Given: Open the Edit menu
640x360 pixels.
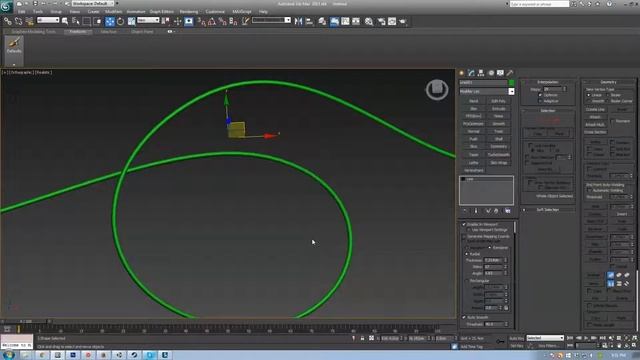Looking at the screenshot, I should point(22,11).
